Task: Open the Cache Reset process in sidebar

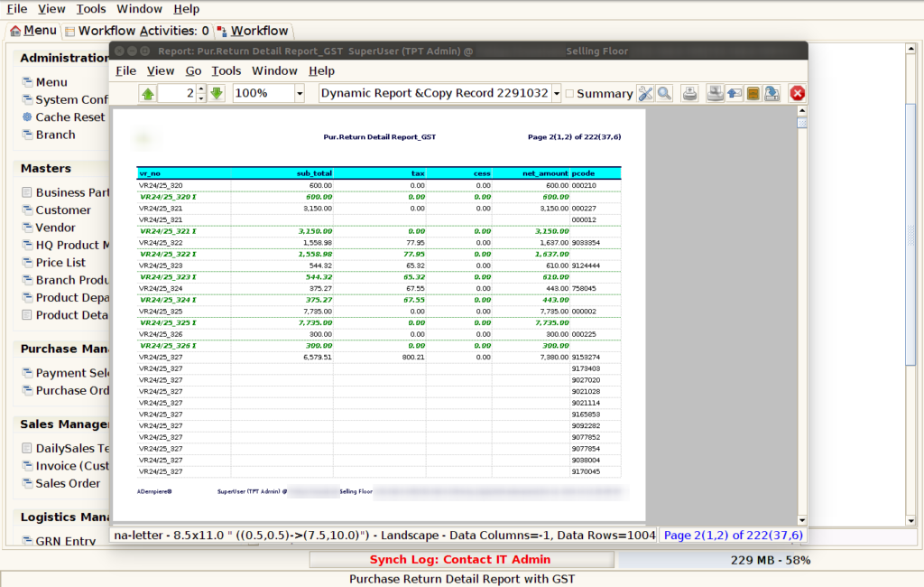Action: 64,116
